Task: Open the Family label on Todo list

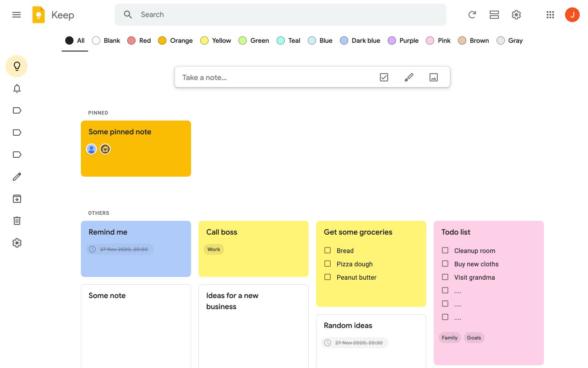Action: 449,337
